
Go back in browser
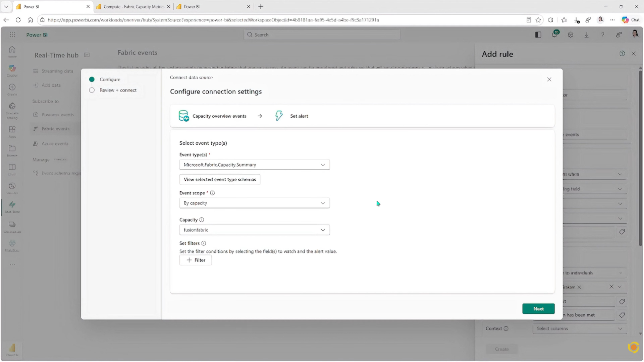click(6, 20)
